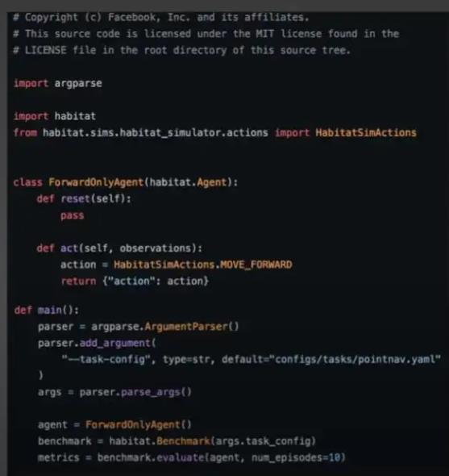Image resolution: width=449 pixels, height=476 pixels.
Task: Click MOVE_FORWARD constant in action line
Action: pyautogui.click(x=256, y=265)
